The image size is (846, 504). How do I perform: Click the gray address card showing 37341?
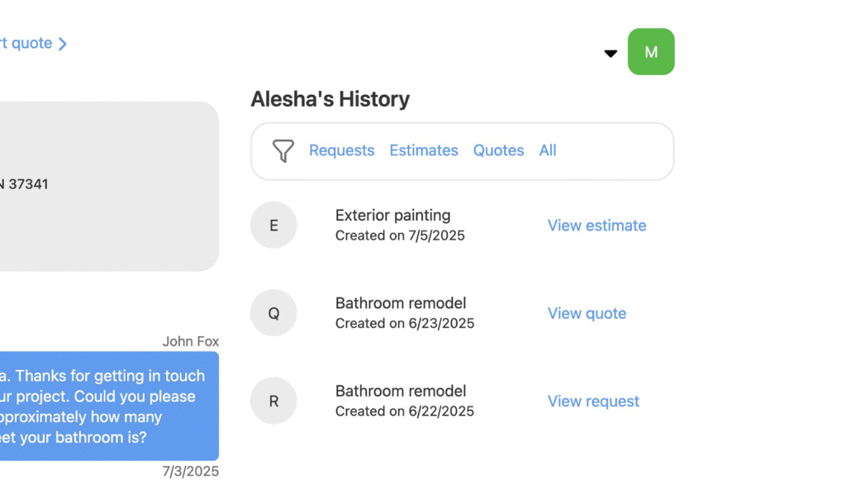pyautogui.click(x=107, y=186)
